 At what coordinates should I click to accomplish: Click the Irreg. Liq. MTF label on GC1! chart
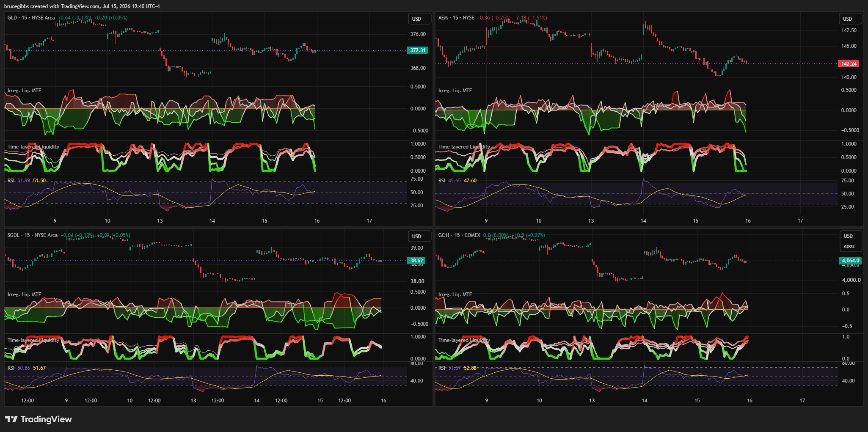[455, 294]
